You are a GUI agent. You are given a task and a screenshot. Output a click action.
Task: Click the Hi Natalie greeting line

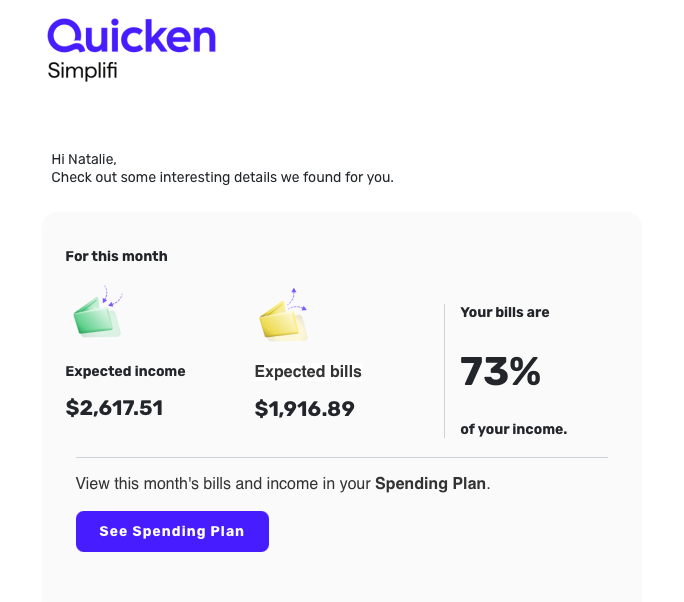click(x=84, y=159)
